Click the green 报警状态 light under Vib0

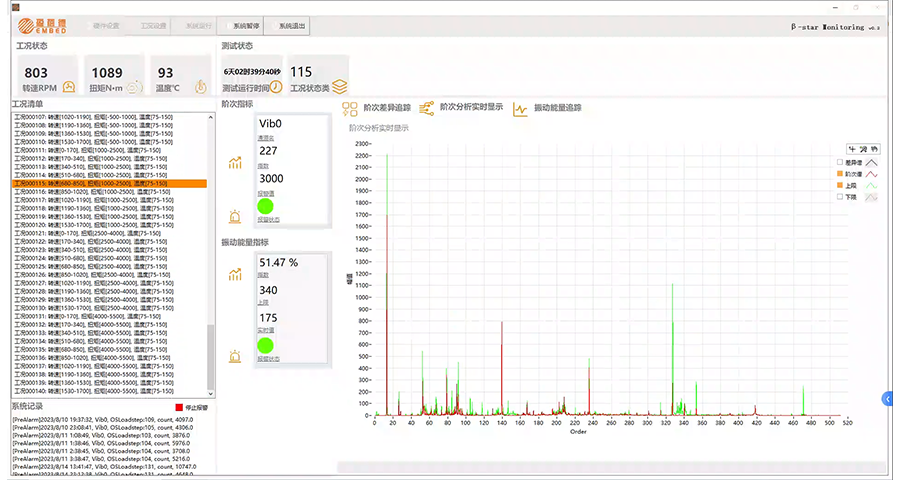tap(266, 206)
